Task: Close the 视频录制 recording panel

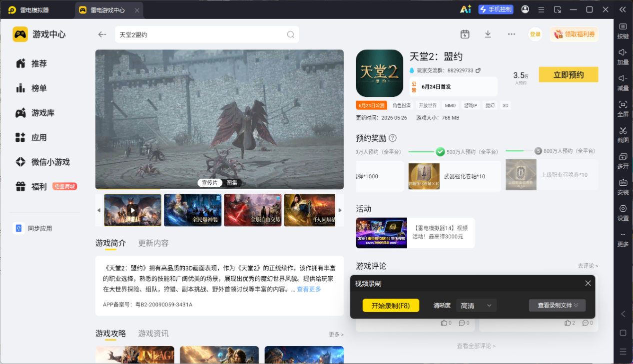Action: [588, 283]
